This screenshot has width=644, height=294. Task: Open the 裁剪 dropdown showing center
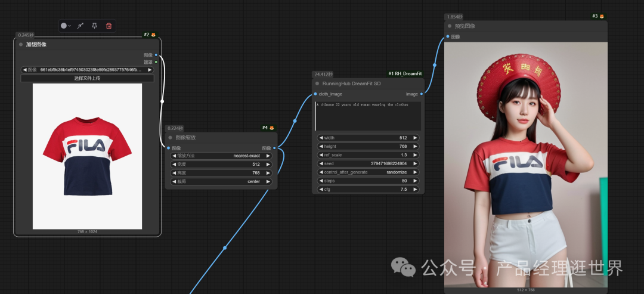[x=221, y=181]
